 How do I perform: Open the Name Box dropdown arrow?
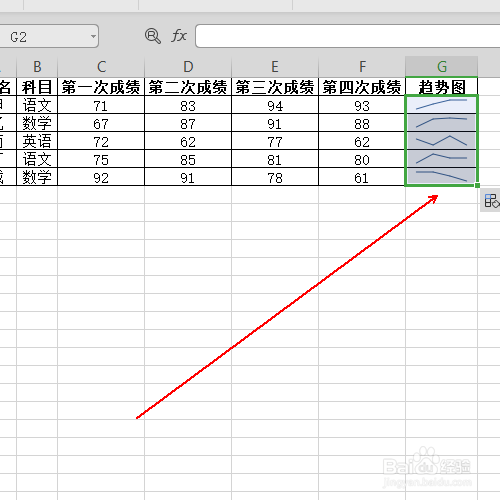point(93,36)
